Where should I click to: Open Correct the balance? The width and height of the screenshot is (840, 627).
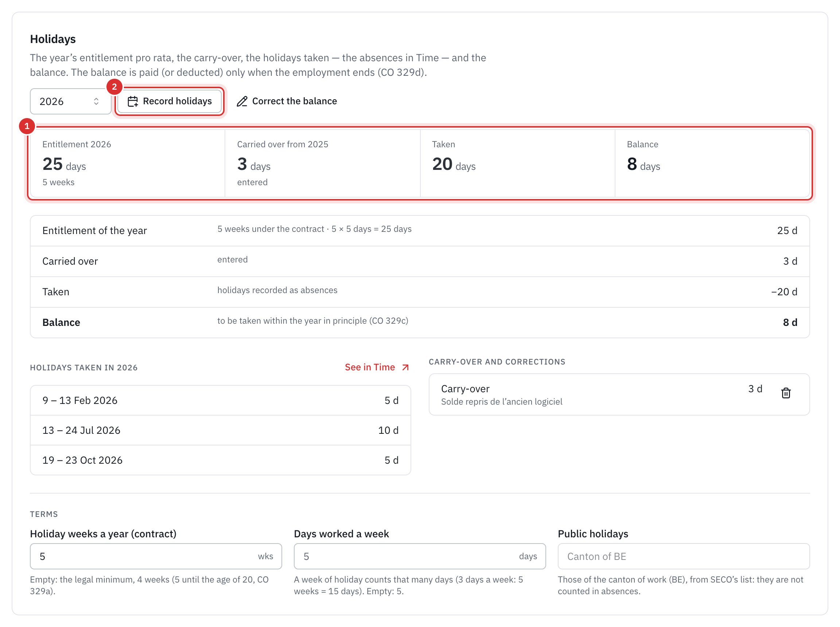point(287,101)
